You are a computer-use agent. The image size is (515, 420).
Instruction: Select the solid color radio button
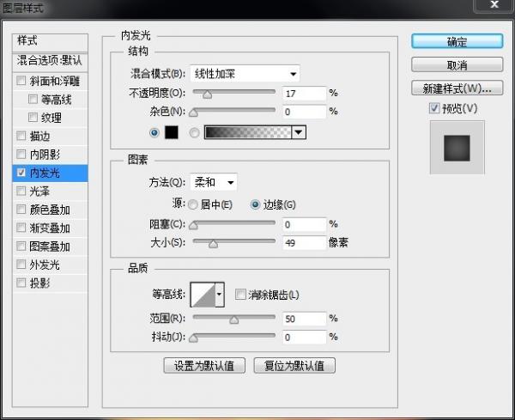coord(154,132)
